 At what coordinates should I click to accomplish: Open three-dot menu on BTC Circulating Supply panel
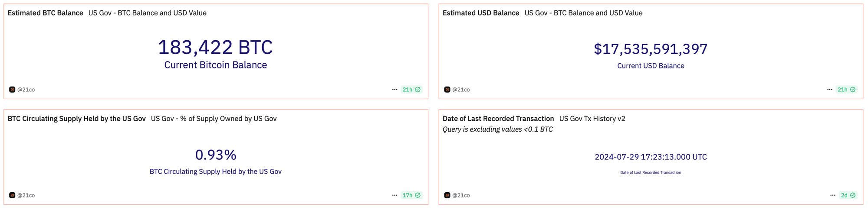tap(395, 195)
